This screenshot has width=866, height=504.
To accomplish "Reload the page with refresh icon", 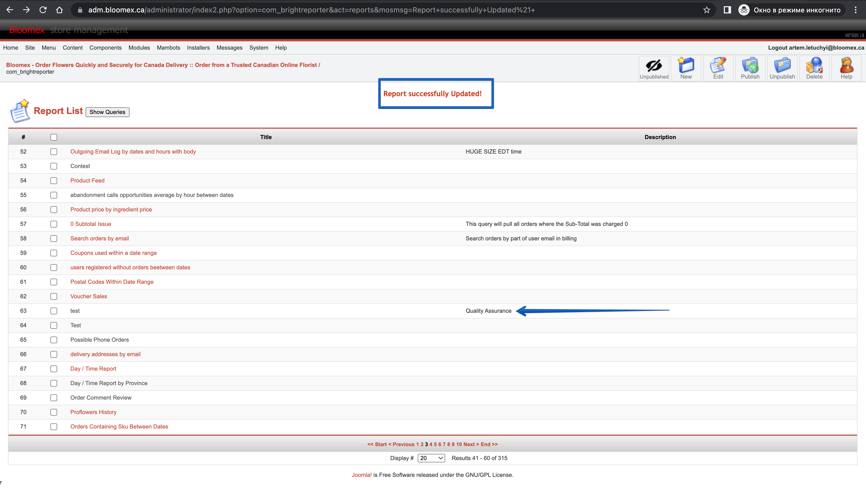I will coord(43,10).
